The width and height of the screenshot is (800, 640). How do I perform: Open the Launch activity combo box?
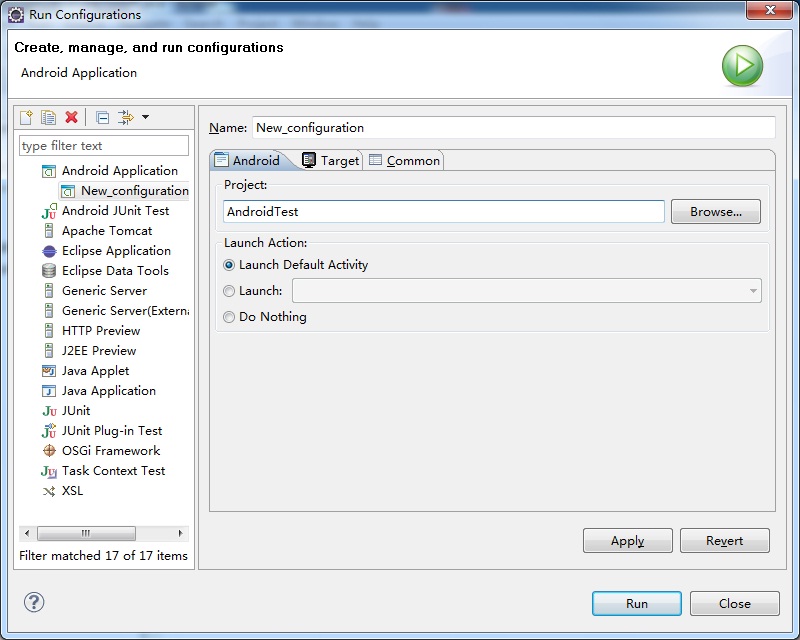(527, 291)
